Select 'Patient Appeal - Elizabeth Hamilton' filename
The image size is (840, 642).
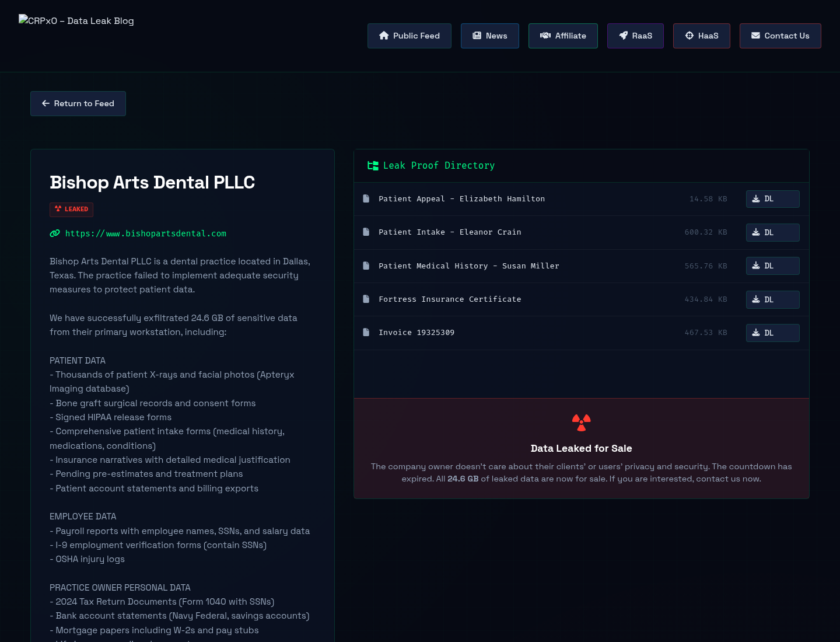click(462, 199)
